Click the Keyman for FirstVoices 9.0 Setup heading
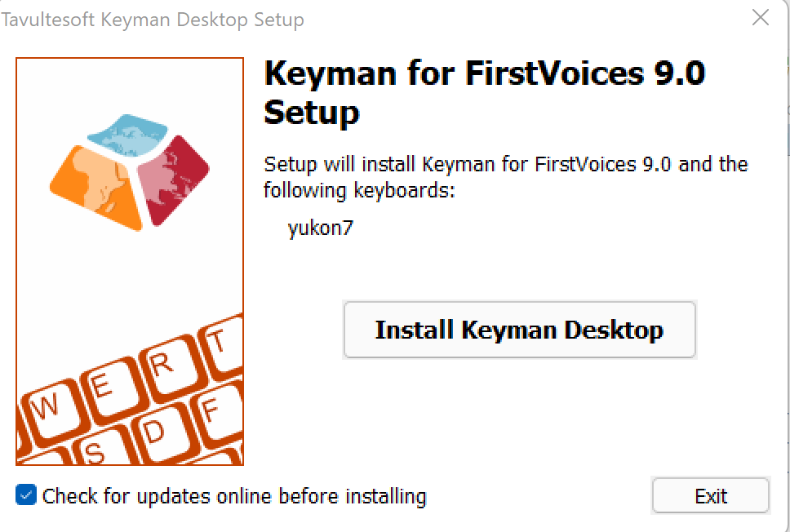The height and width of the screenshot is (532, 790). click(x=484, y=92)
